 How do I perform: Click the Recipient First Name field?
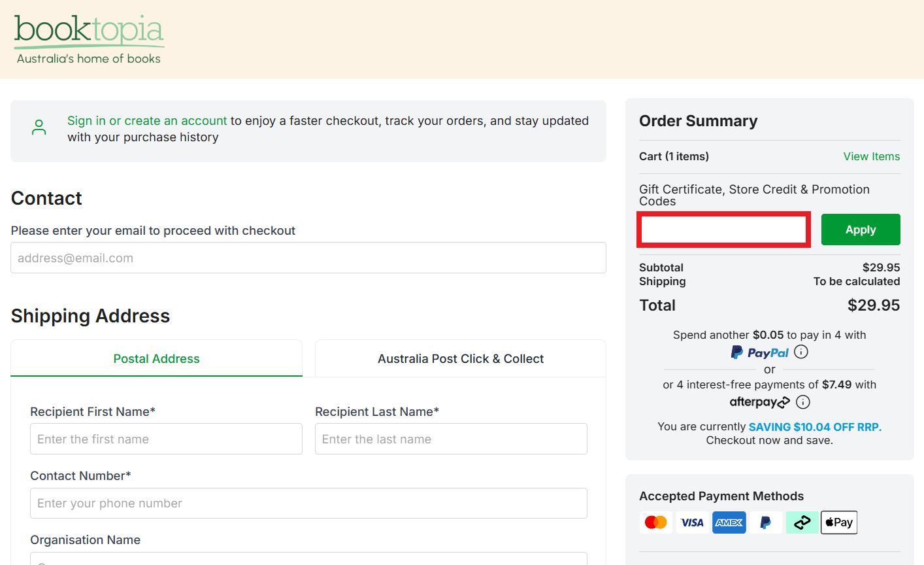coord(166,439)
